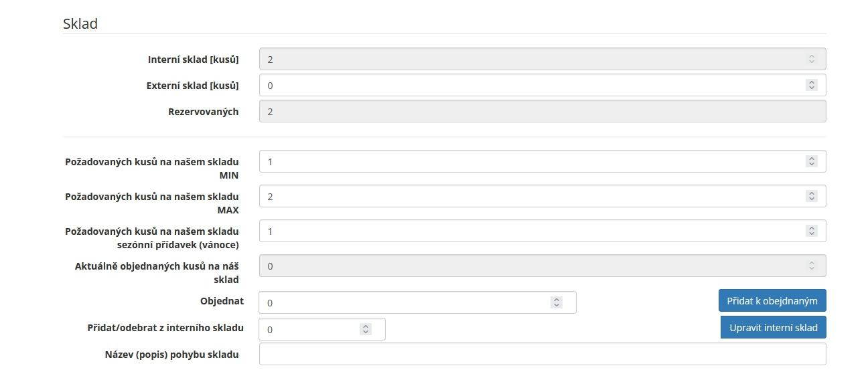The image size is (868, 384).
Task: Focus the Přidat/odebrat z interního skladu field
Action: tap(322, 329)
